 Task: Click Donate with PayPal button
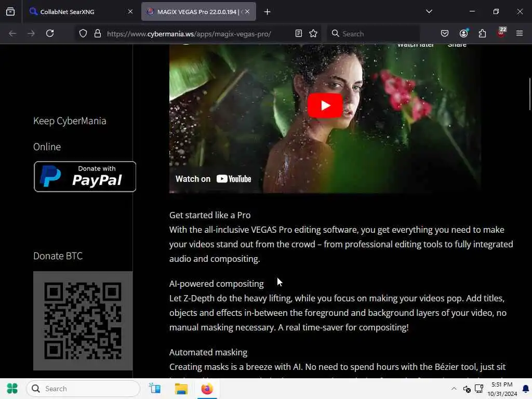pyautogui.click(x=85, y=177)
